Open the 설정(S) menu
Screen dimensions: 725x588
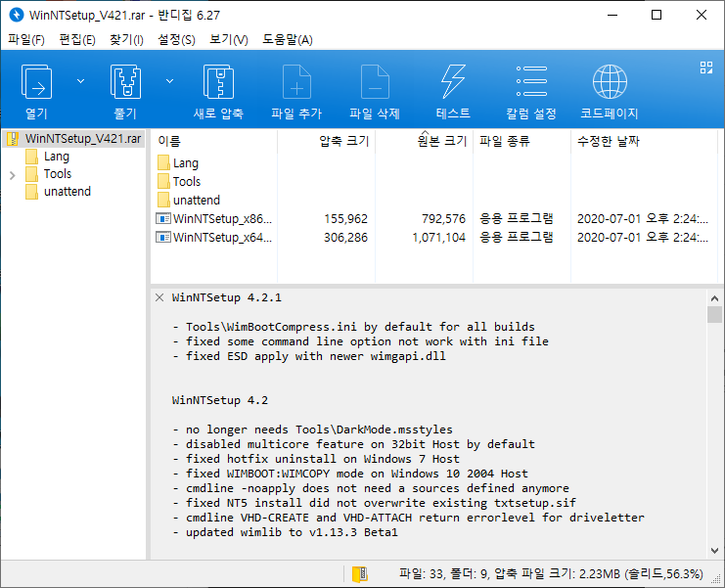pos(176,40)
